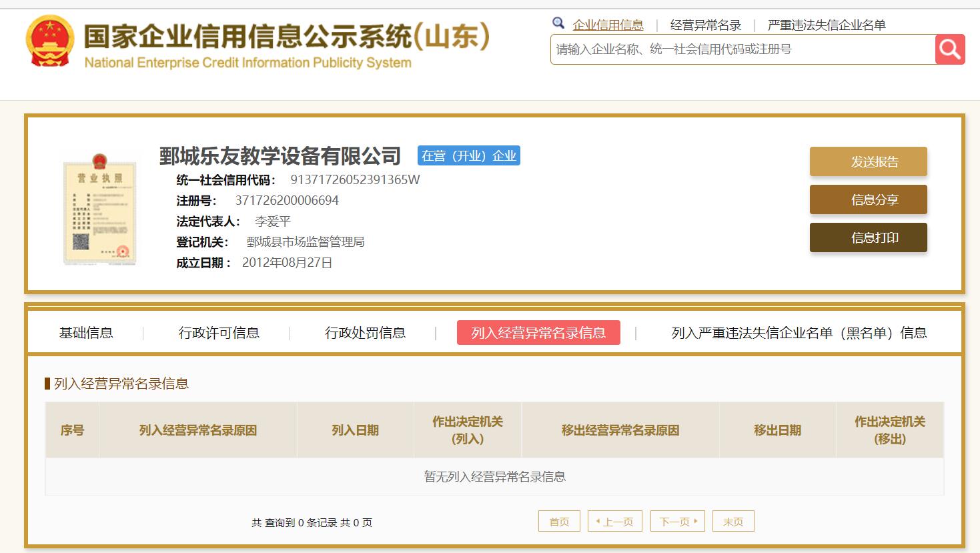Click the National Enterprise Credit Information Publicity System subtitle
980x553 pixels.
click(248, 63)
